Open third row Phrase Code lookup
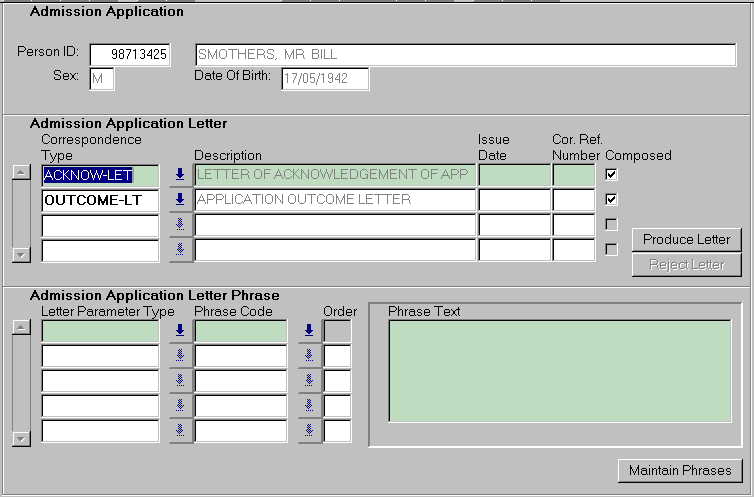This screenshot has width=754, height=497. (309, 381)
